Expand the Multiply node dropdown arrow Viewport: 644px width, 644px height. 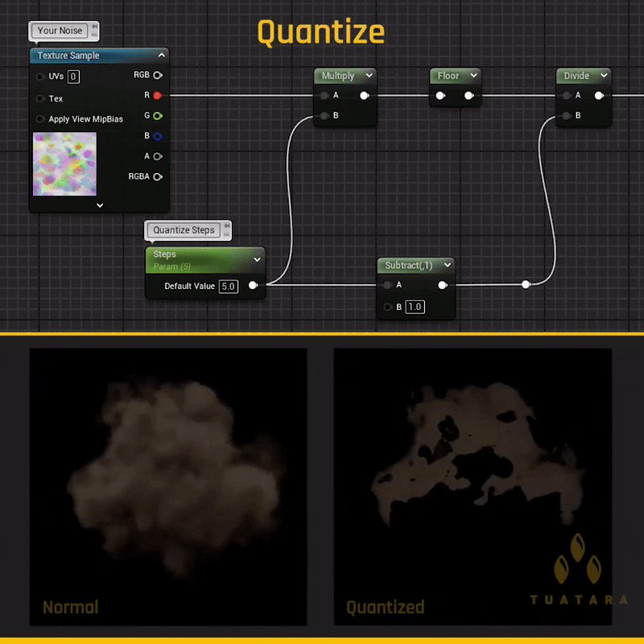pos(369,75)
